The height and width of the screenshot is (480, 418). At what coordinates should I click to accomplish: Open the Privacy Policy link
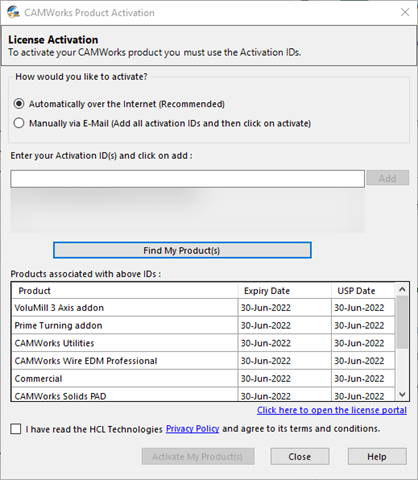[192, 429]
